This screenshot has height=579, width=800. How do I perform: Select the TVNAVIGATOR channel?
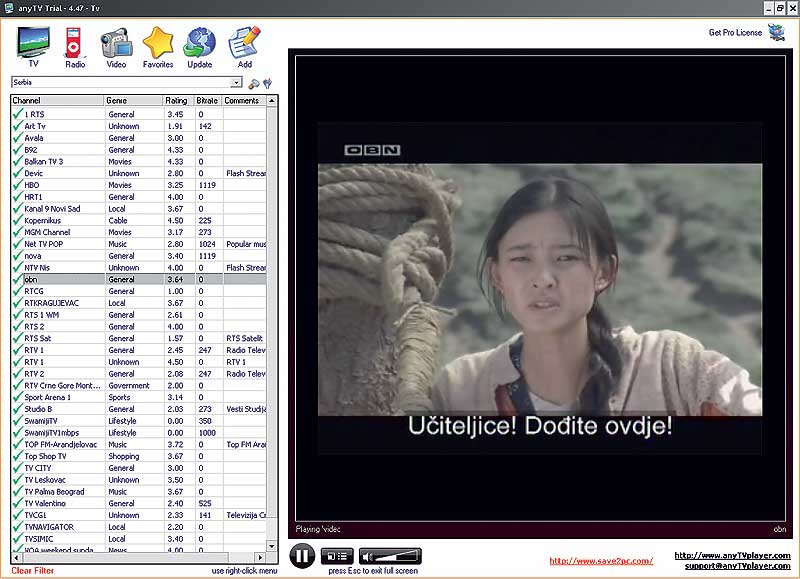(138, 526)
